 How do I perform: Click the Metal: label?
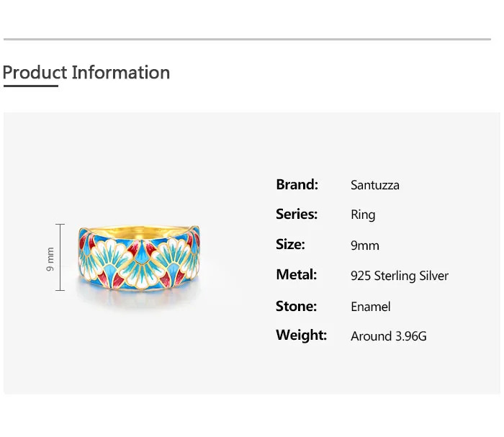click(296, 274)
